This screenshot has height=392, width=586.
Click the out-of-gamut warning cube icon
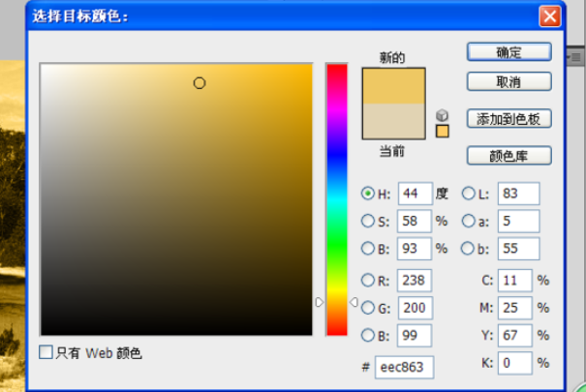(442, 115)
